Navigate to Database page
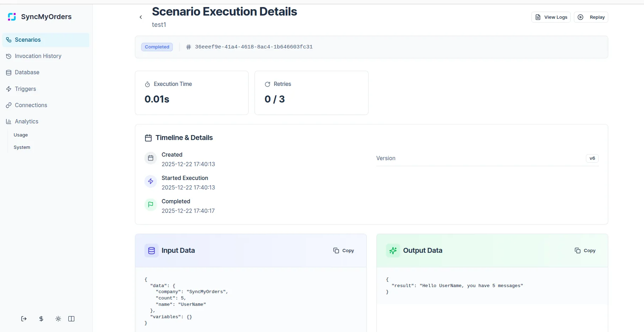This screenshot has width=644, height=332. [x=27, y=72]
